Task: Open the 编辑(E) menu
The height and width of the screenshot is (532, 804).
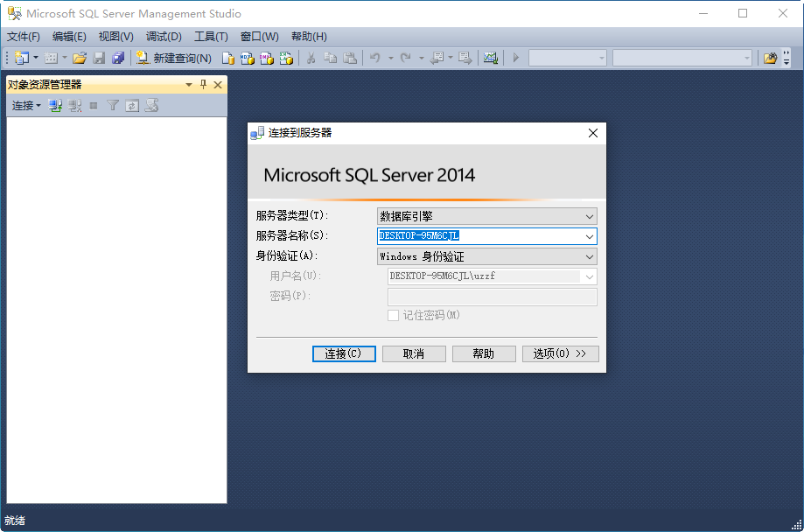Action: coord(69,37)
